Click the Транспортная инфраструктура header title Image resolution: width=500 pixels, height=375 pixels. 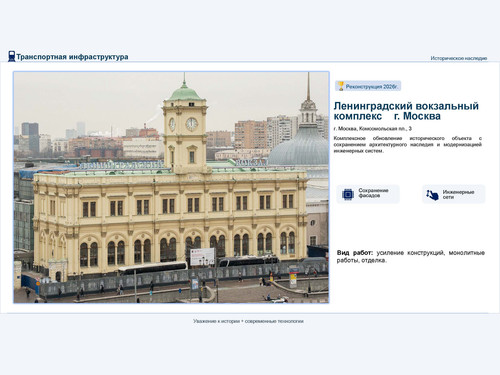tap(72, 57)
